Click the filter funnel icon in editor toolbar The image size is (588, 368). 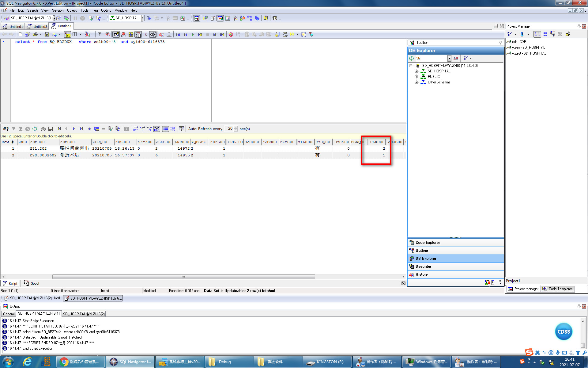pos(100,34)
